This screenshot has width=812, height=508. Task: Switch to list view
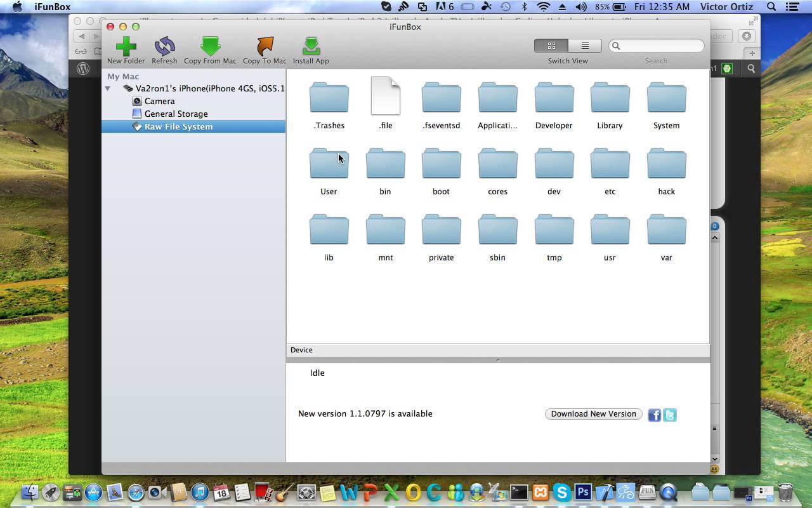tap(585, 46)
